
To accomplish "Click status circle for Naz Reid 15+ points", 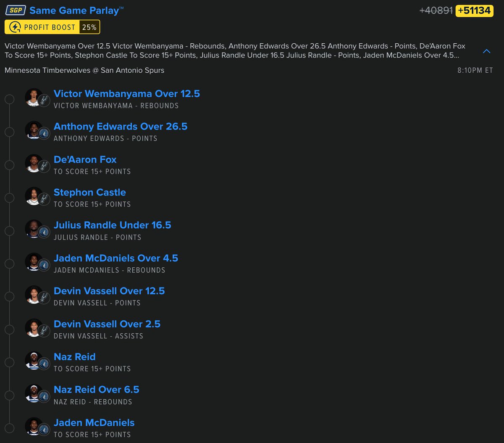I will click(x=9, y=362).
